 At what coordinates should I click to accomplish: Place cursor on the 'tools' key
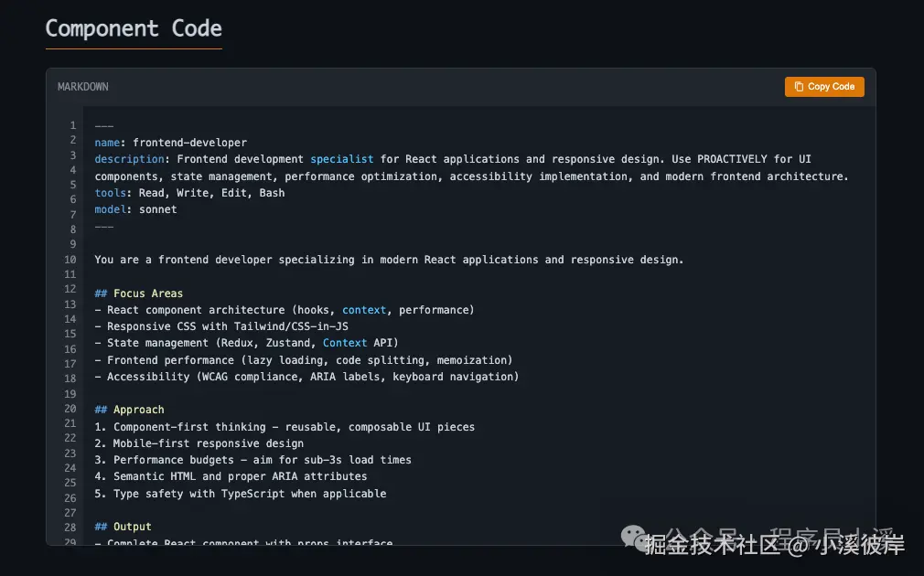[x=110, y=193]
